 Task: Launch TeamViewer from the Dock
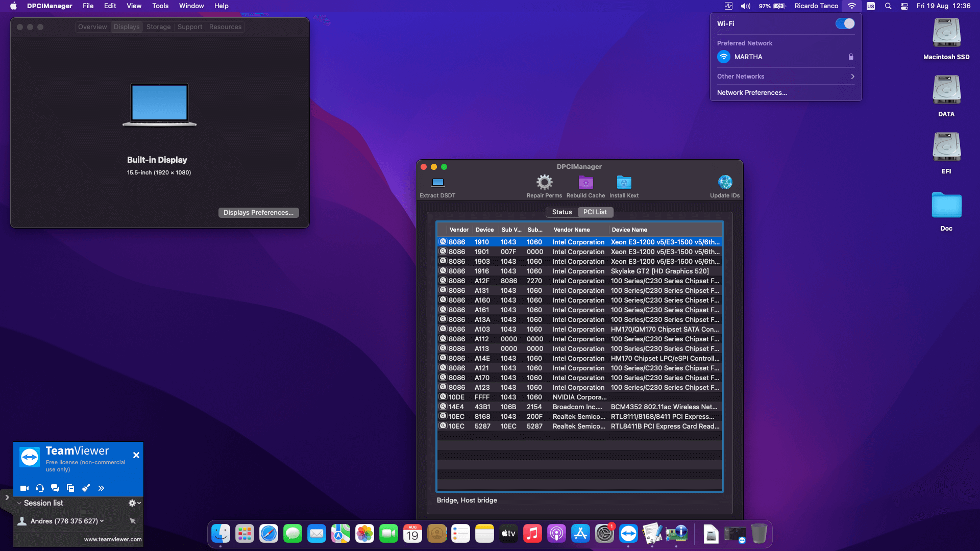(x=628, y=533)
